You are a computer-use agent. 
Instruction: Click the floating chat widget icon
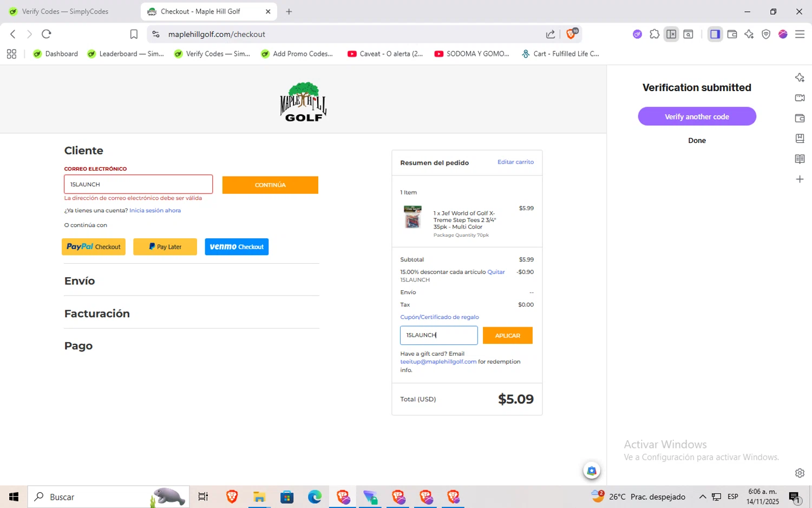click(592, 471)
